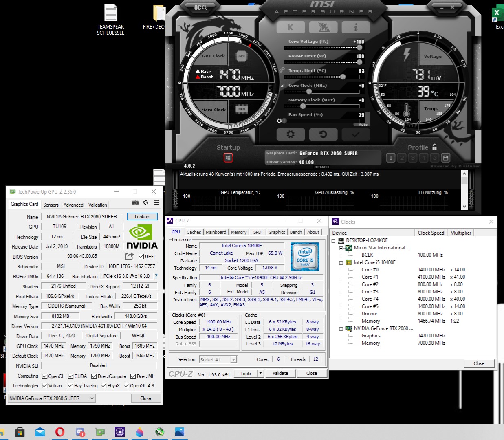The width and height of the screenshot is (504, 440).
Task: Click Multiplier column header in Clocks window
Action: (x=460, y=233)
